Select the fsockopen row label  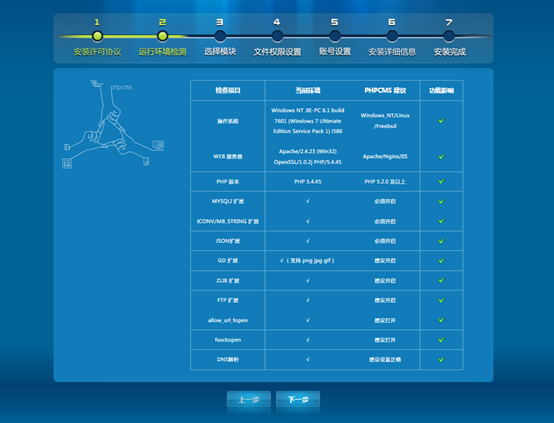[228, 340]
